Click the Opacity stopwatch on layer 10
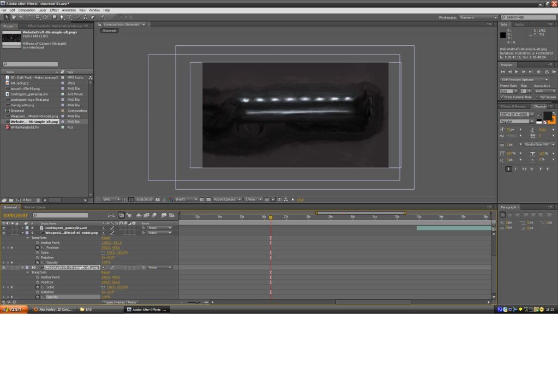The height and width of the screenshot is (392, 558). 38,297
